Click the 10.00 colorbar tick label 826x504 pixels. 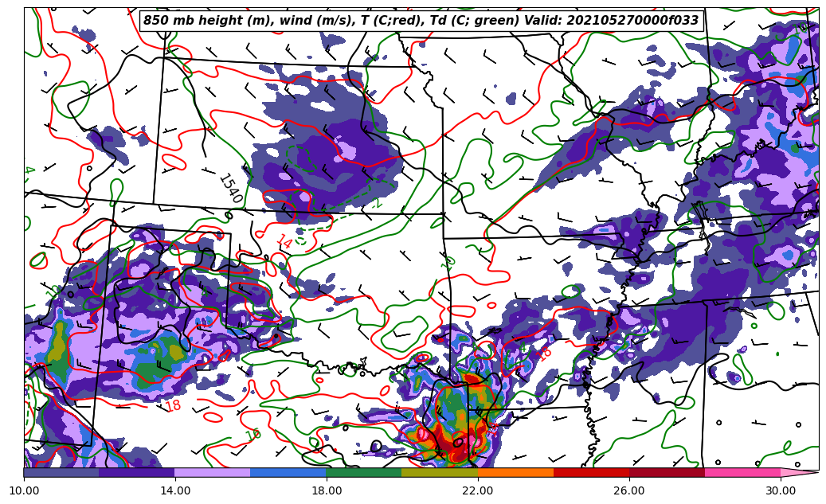pyautogui.click(x=24, y=490)
